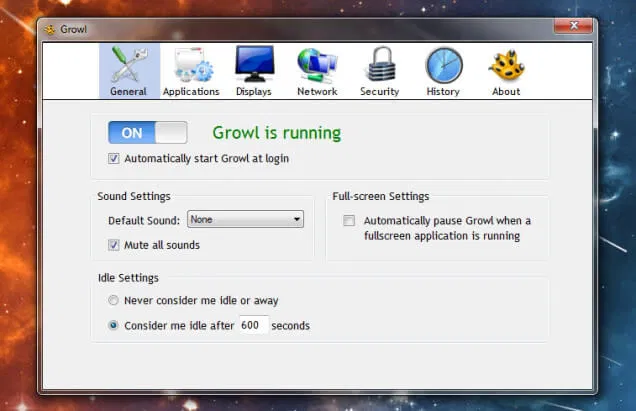
Task: Click the Growl is running status text
Action: [x=277, y=133]
